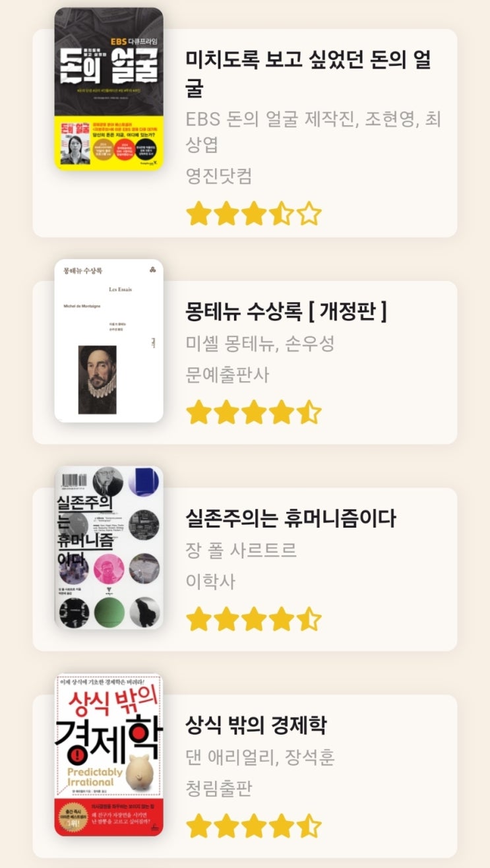
Task: Click publisher name 영진닷컴
Action: (219, 175)
